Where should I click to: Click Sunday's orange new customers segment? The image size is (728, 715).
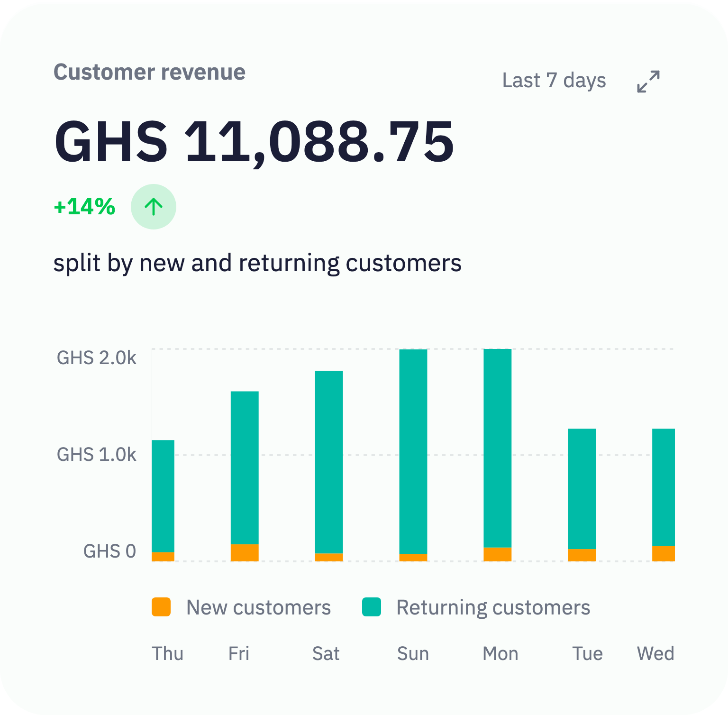413,558
